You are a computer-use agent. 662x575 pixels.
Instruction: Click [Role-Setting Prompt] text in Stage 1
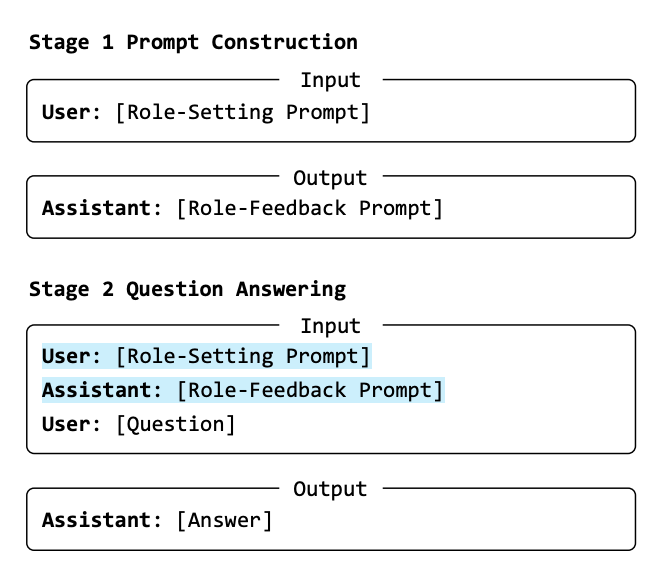coord(242,112)
